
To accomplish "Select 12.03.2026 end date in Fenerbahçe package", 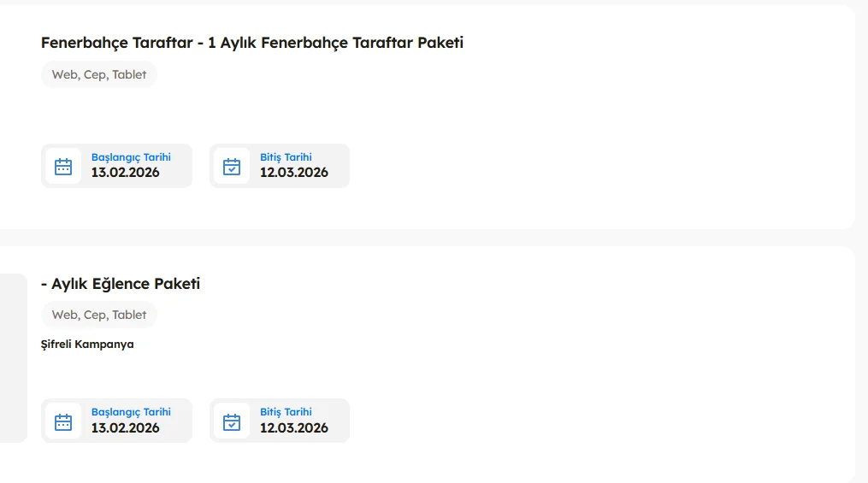I will [x=294, y=173].
